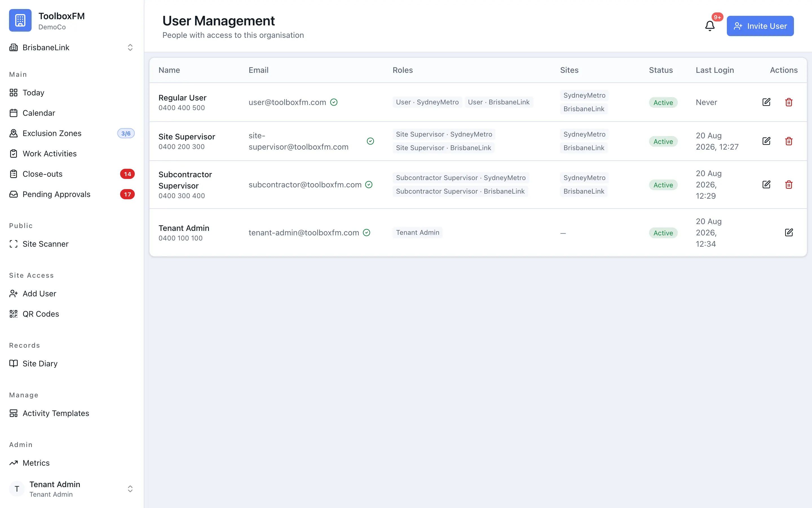Image resolution: width=812 pixels, height=508 pixels.
Task: Open the QR Codes page
Action: coord(72,314)
